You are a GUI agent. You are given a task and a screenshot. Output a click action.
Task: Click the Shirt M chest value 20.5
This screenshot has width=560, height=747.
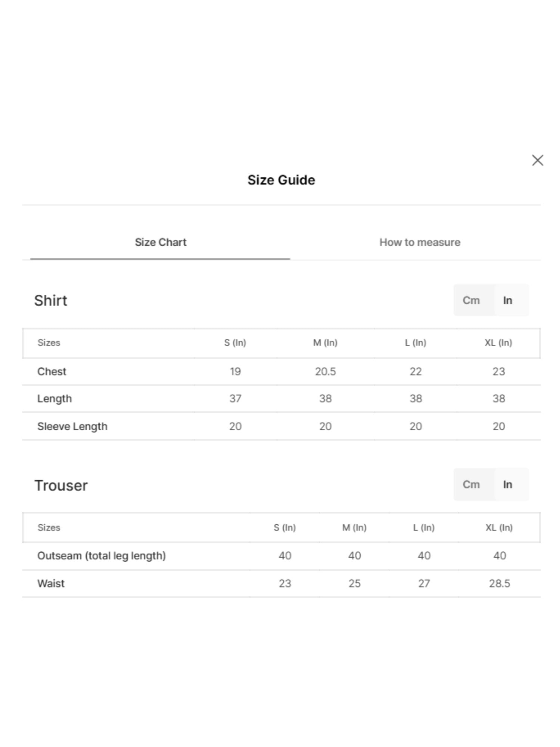tap(325, 371)
